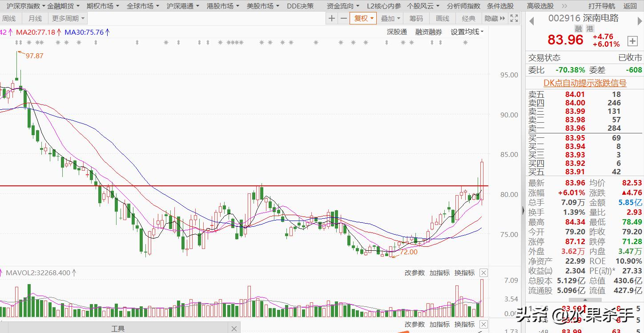This screenshot has width=644, height=333.
Task: Toggle full-screen chart view icon
Action: (514, 18)
